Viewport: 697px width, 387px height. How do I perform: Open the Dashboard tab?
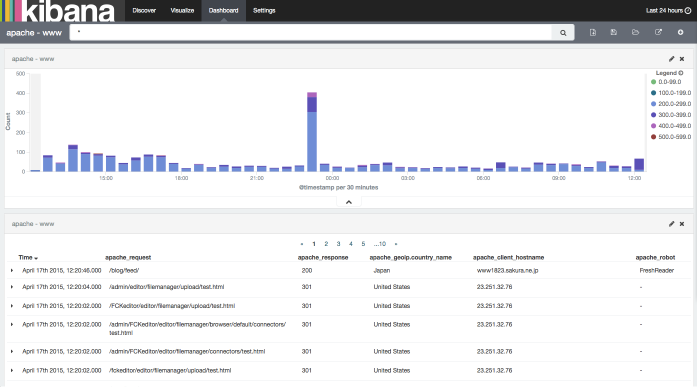(224, 10)
